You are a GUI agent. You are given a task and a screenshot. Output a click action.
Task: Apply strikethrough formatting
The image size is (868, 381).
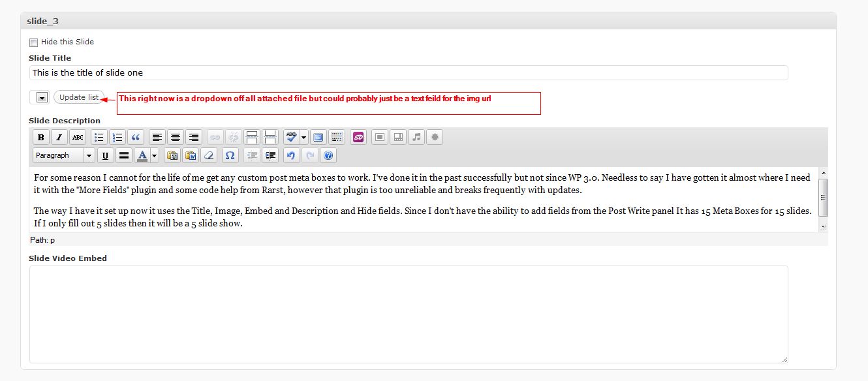click(x=78, y=137)
